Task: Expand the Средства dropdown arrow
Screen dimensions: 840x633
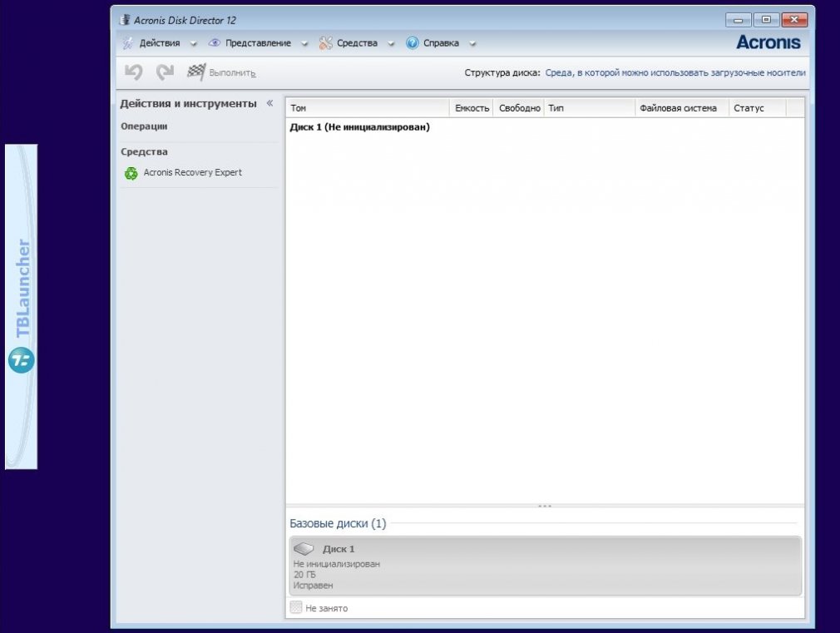Action: click(391, 43)
